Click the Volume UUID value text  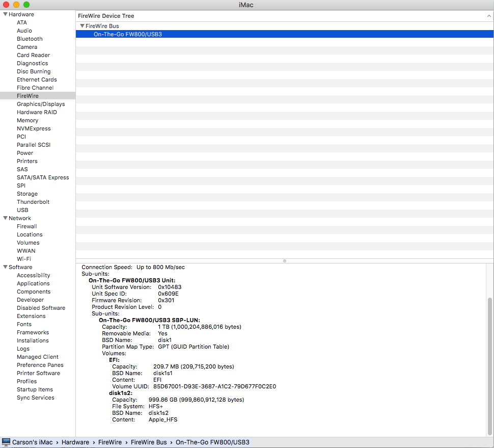pyautogui.click(x=214, y=386)
